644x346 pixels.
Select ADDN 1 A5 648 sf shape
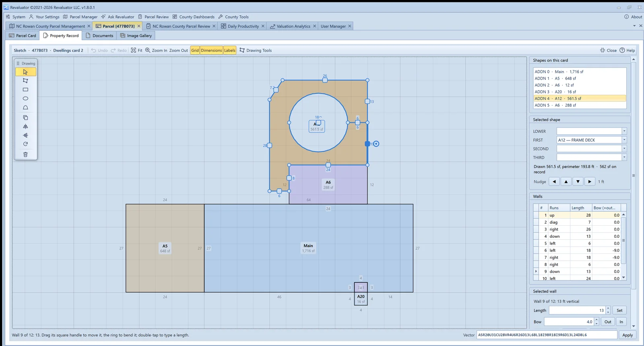pyautogui.click(x=580, y=78)
